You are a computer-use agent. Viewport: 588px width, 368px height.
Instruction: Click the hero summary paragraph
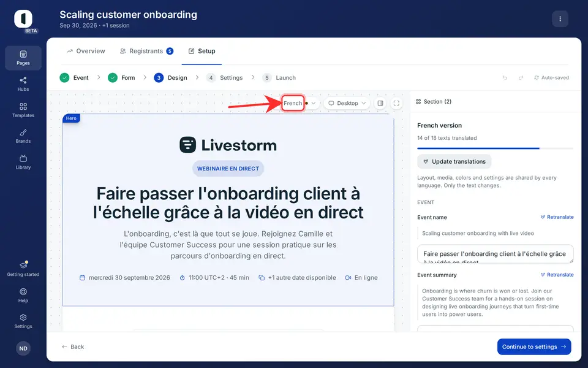tap(228, 245)
